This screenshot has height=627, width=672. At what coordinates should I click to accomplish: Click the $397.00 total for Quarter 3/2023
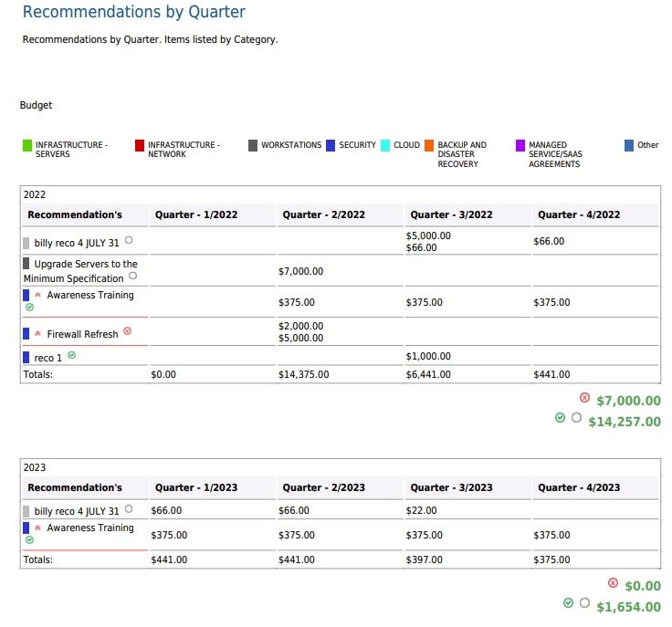click(424, 559)
